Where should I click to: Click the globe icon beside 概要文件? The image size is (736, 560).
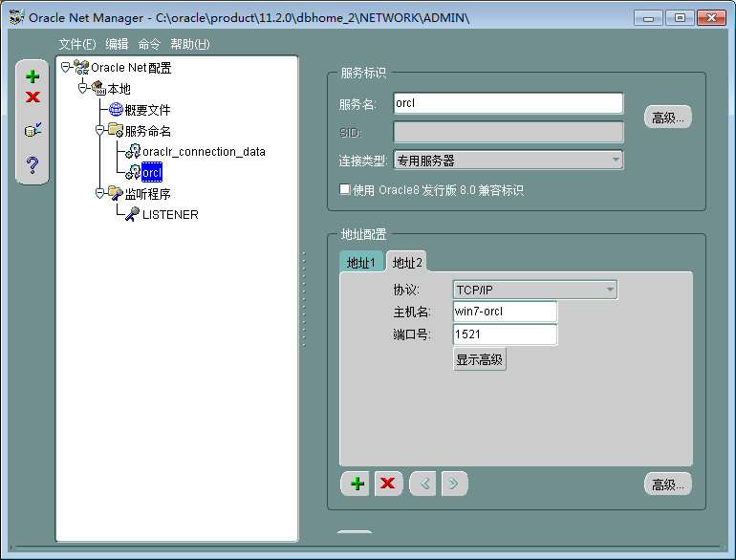[x=116, y=109]
